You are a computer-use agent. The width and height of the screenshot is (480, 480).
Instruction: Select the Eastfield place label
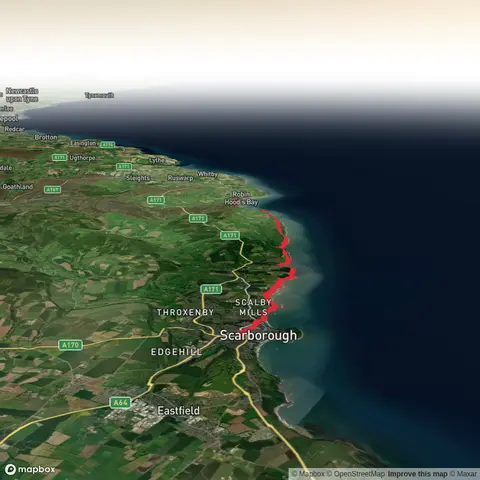click(178, 410)
